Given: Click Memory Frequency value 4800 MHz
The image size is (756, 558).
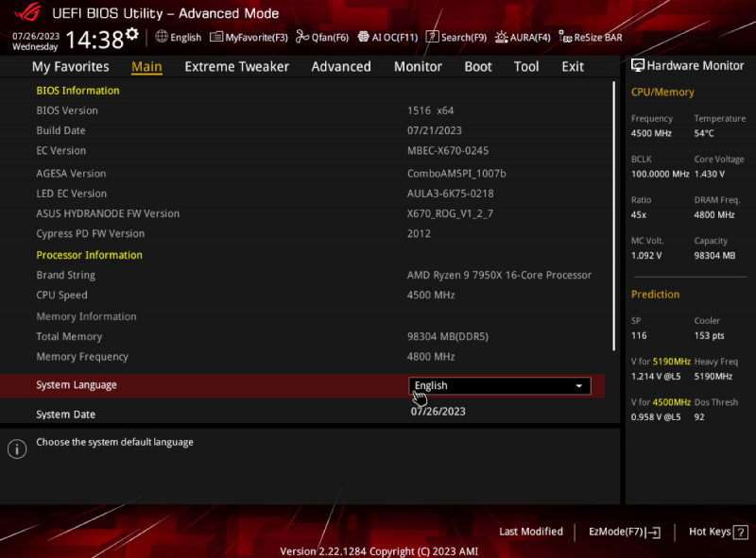Looking at the screenshot, I should click(x=431, y=357).
